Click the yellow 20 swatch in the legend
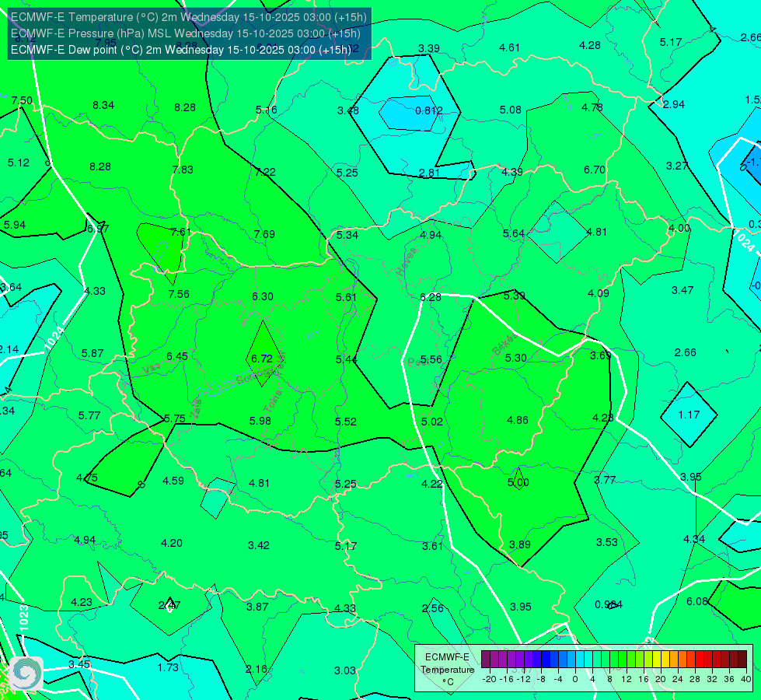761x700 pixels. (657, 659)
